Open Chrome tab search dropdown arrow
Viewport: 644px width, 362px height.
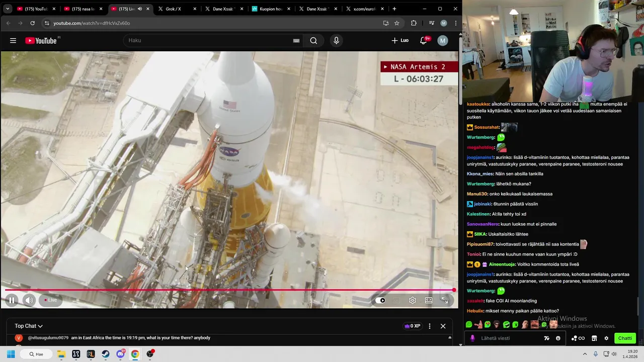pyautogui.click(x=7, y=9)
